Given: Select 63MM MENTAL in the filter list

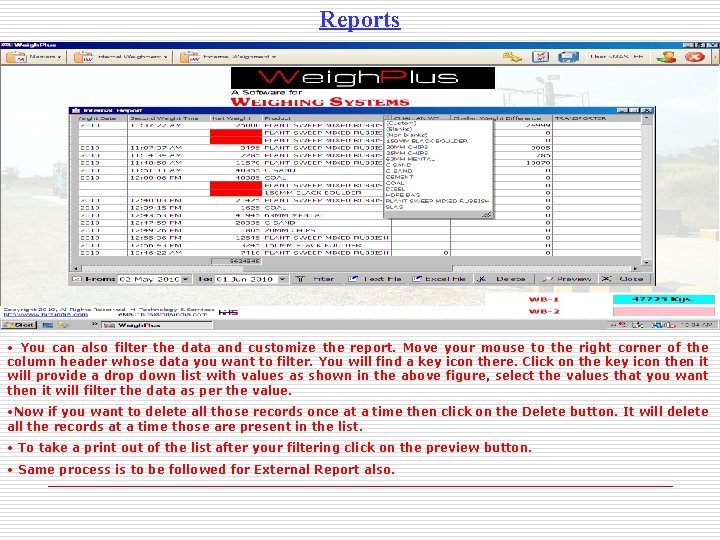Looking at the screenshot, I should pyautogui.click(x=410, y=159).
